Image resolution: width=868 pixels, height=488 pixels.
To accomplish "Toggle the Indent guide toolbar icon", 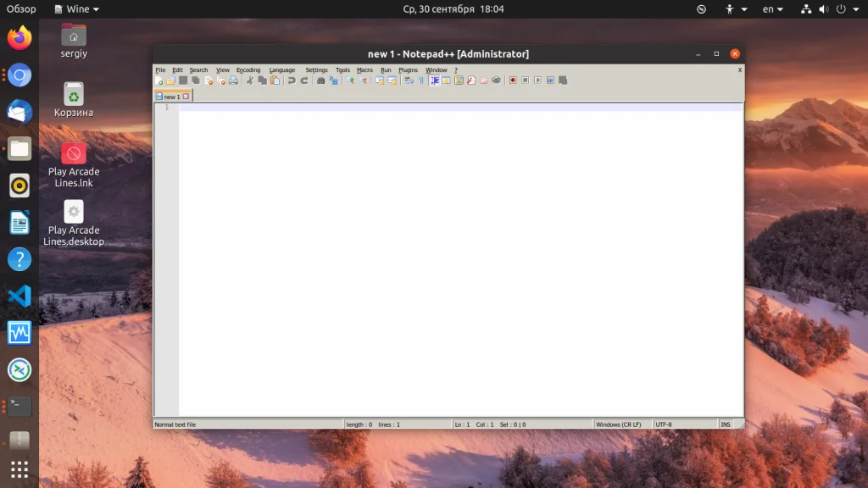I will tap(434, 80).
